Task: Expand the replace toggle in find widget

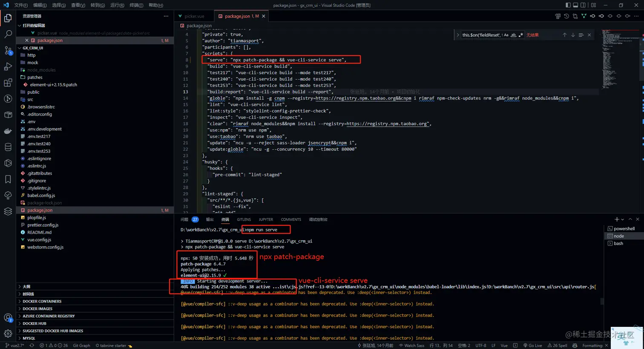Action: [458, 35]
